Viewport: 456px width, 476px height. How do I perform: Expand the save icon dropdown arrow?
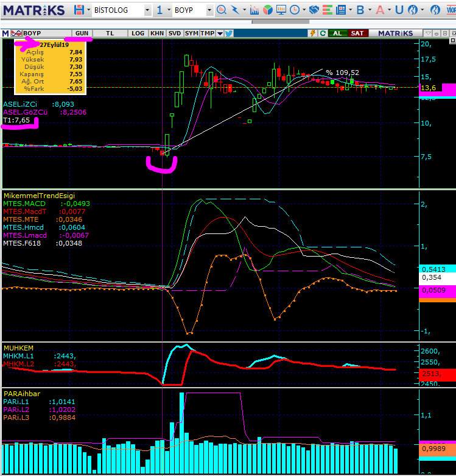[x=88, y=10]
